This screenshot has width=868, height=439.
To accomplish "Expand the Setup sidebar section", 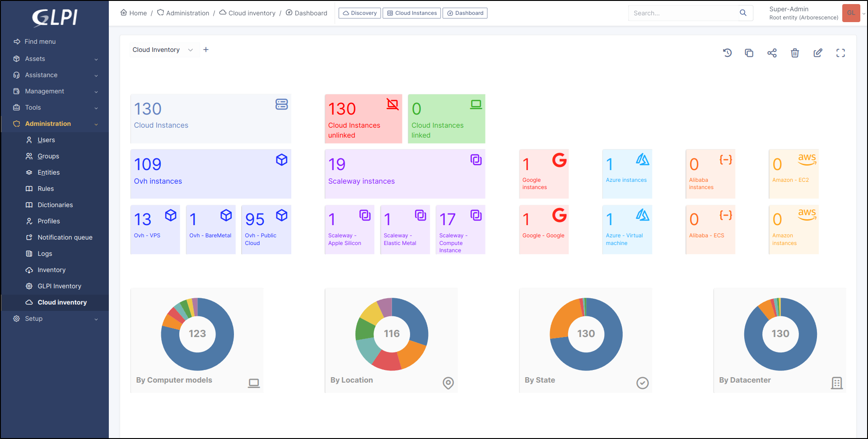I will [x=55, y=319].
